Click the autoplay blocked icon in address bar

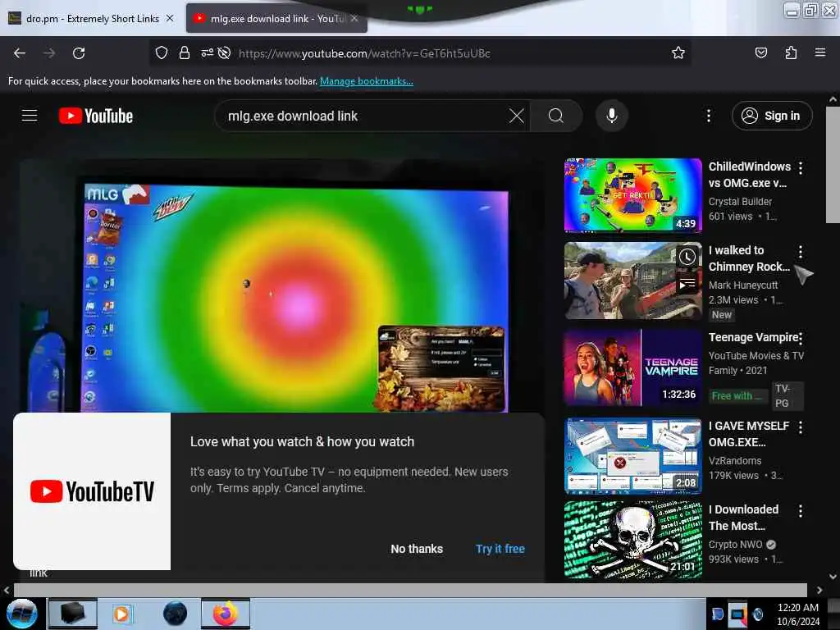[225, 52]
